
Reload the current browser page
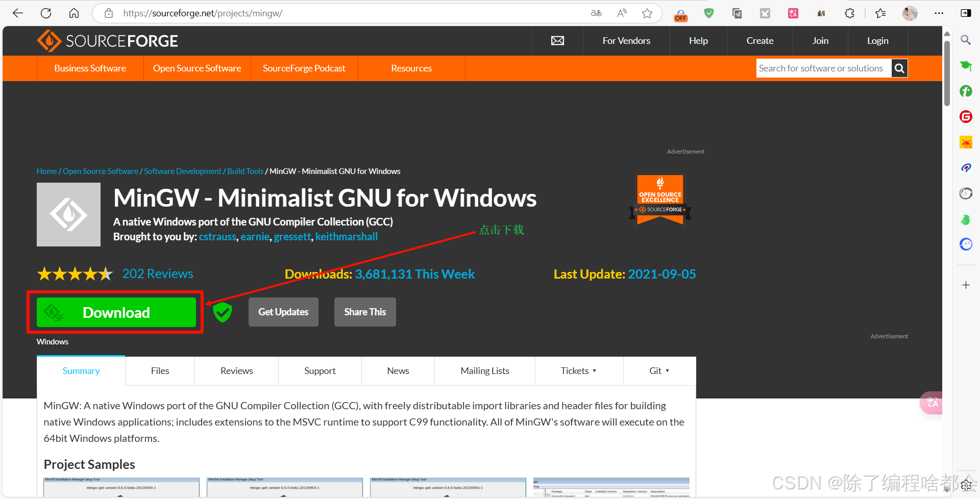tap(46, 13)
